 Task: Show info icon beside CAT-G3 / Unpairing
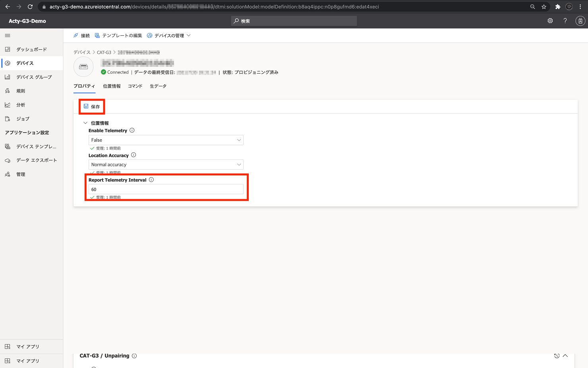[134, 356]
